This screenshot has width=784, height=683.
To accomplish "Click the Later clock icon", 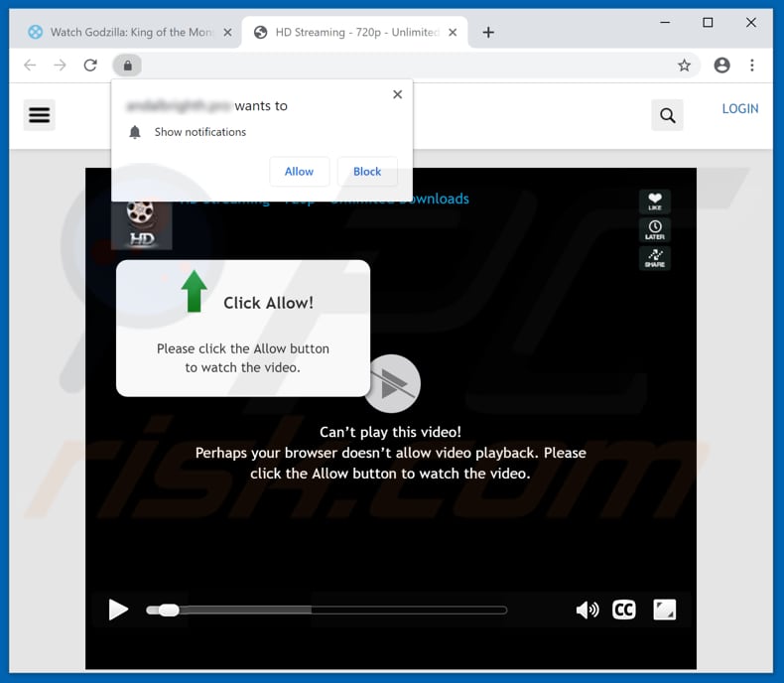I will 655,230.
